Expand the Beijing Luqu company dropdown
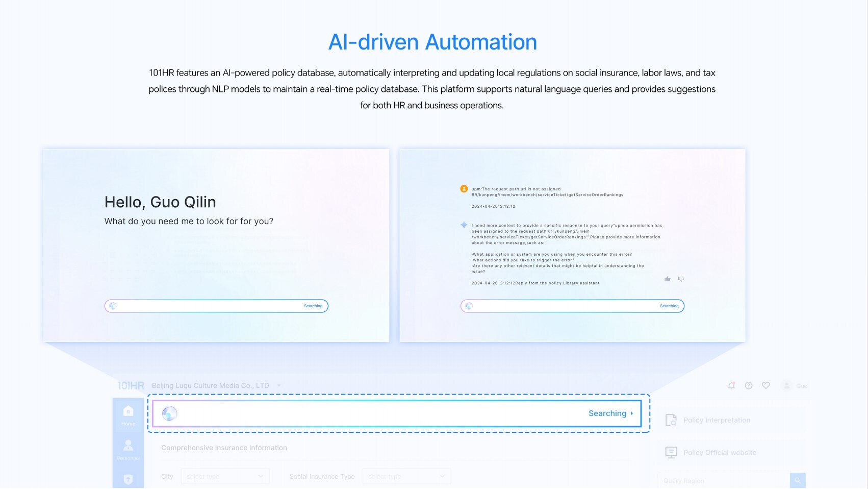The image size is (868, 489). (279, 385)
